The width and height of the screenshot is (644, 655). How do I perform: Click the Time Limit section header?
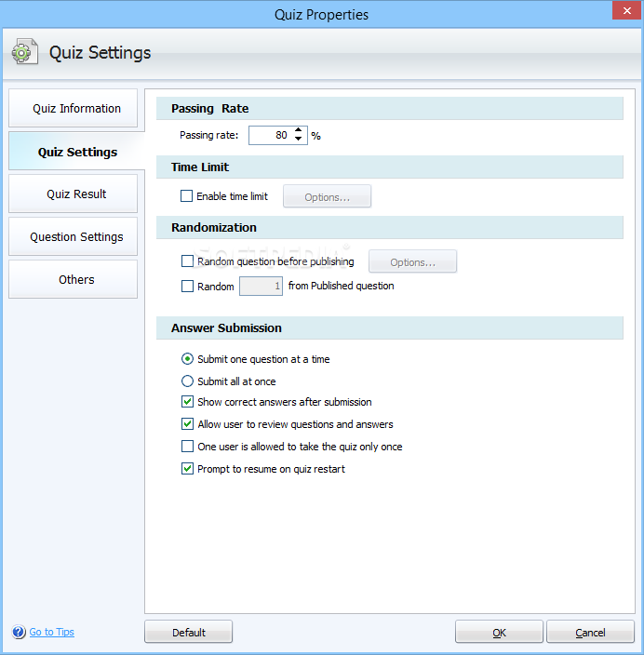(390, 167)
